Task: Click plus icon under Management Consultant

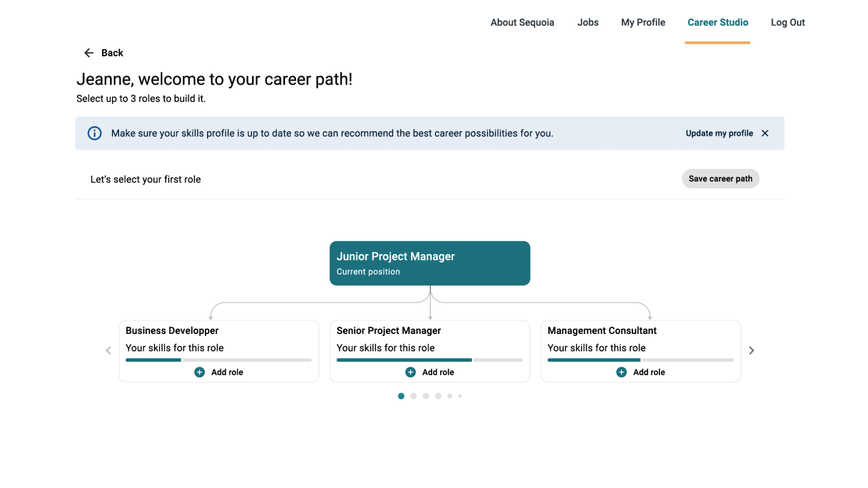Action: click(622, 372)
